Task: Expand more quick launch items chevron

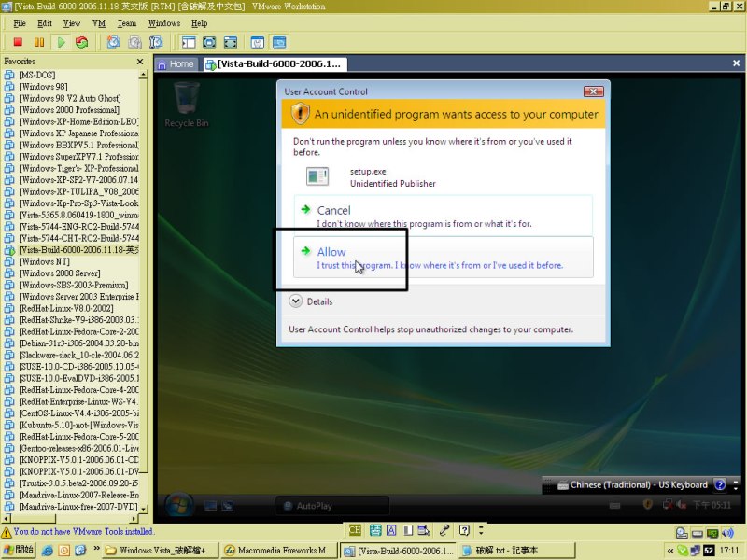Action: [x=97, y=549]
